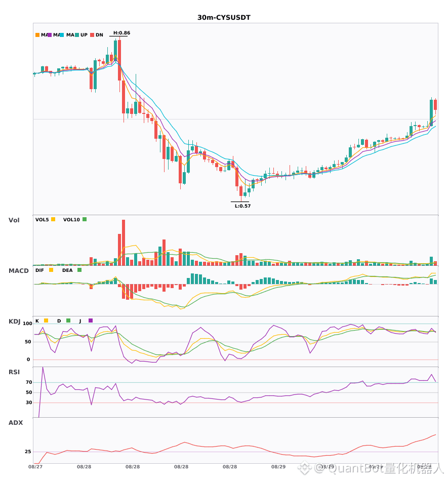Click the orange MA legend swatch
Screen dimensions: 448x481
37,35
